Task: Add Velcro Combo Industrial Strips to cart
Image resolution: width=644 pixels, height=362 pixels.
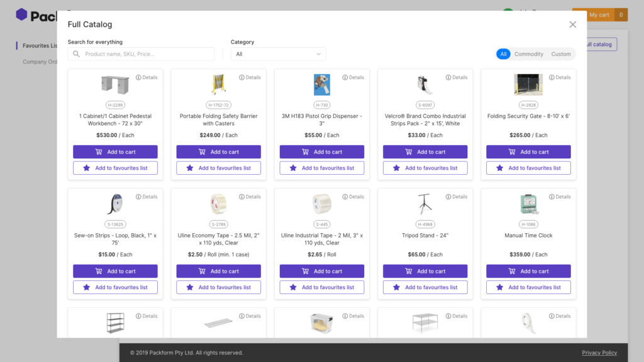Action: point(425,152)
